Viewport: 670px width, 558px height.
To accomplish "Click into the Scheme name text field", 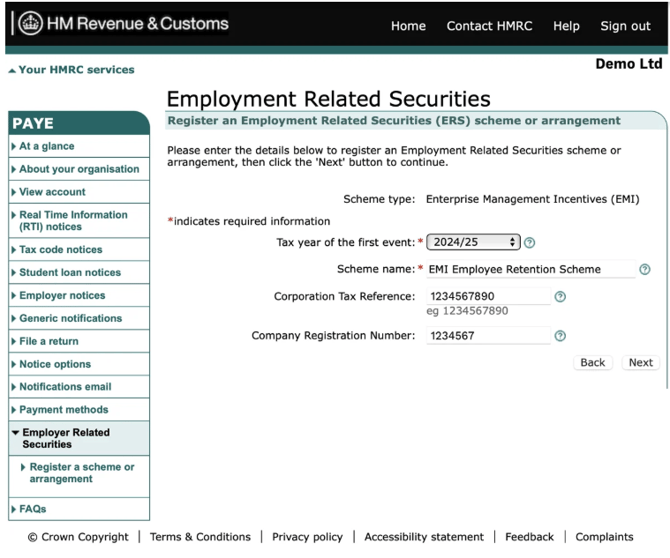I will point(530,269).
